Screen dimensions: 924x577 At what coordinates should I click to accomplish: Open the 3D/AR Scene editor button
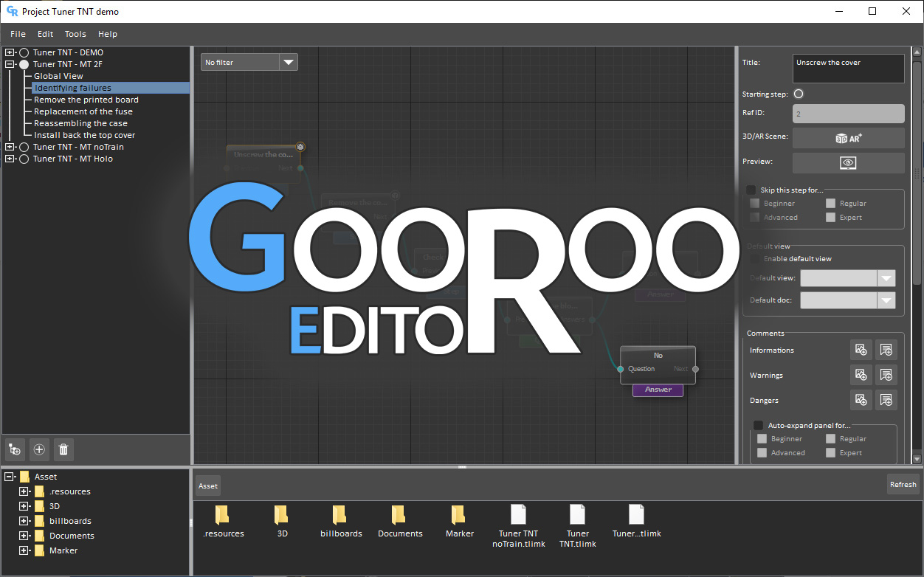pyautogui.click(x=848, y=138)
